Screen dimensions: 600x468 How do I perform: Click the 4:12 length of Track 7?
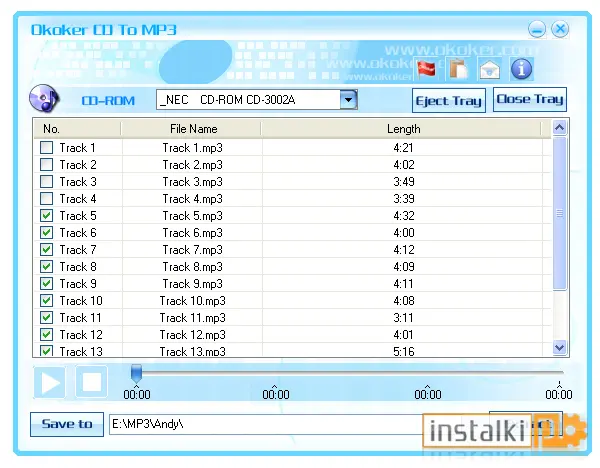(403, 250)
